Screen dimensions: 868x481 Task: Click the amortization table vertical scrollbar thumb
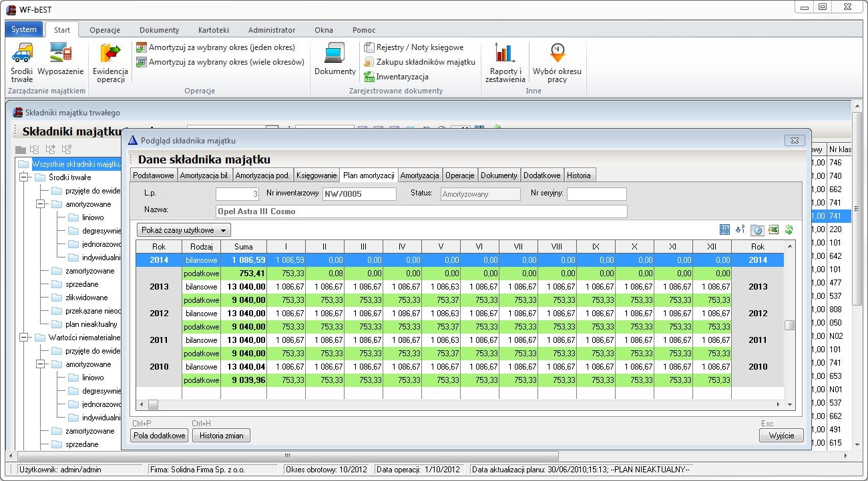point(790,326)
